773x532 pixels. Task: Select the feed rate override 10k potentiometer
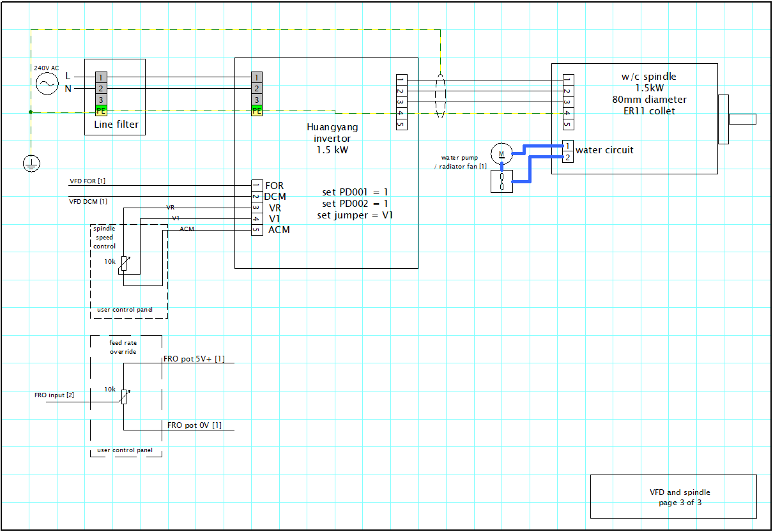(x=124, y=397)
